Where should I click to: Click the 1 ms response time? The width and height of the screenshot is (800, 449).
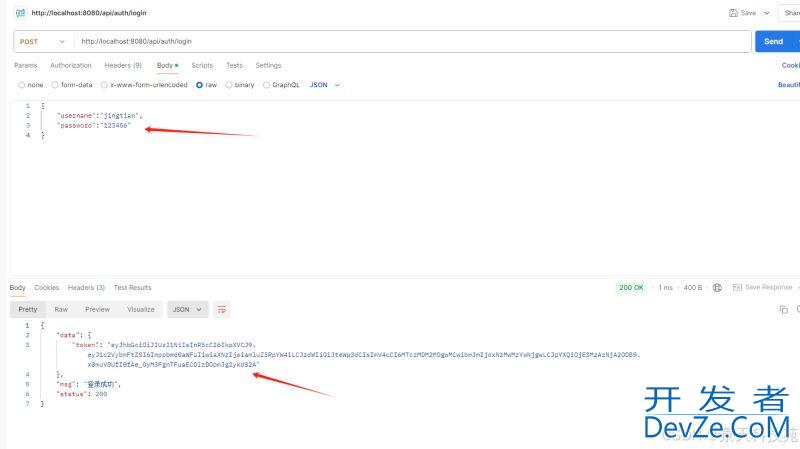665,288
